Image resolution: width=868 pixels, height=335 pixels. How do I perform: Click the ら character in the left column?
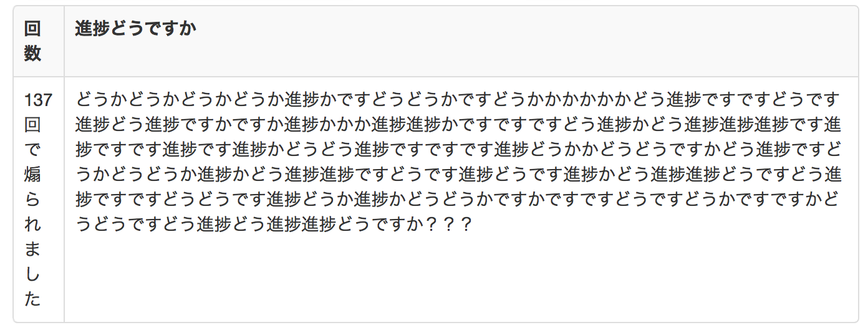[x=32, y=200]
